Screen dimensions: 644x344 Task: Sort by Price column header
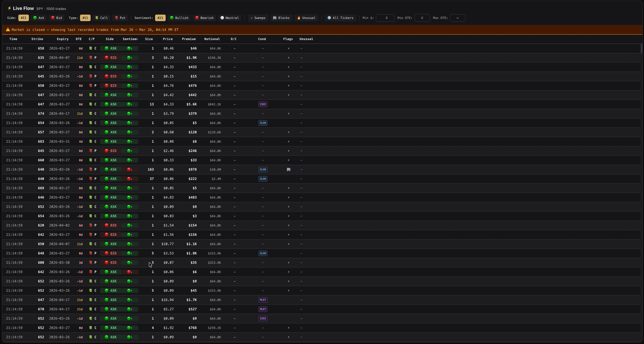coord(168,39)
